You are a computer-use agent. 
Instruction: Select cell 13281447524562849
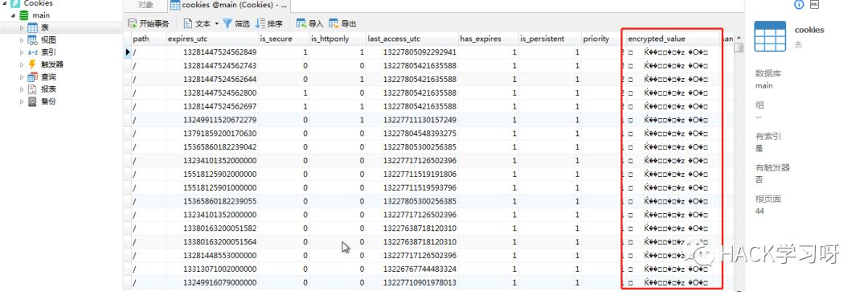211,52
